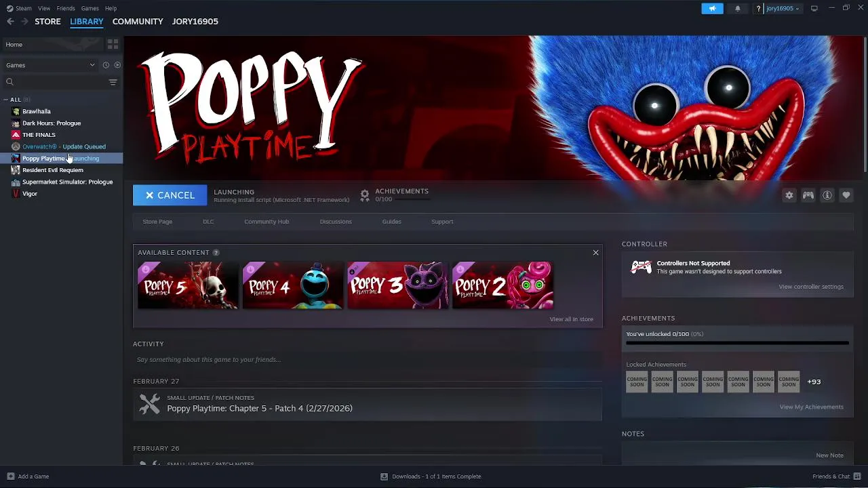Open the LIBRARY tab

pyautogui.click(x=87, y=22)
